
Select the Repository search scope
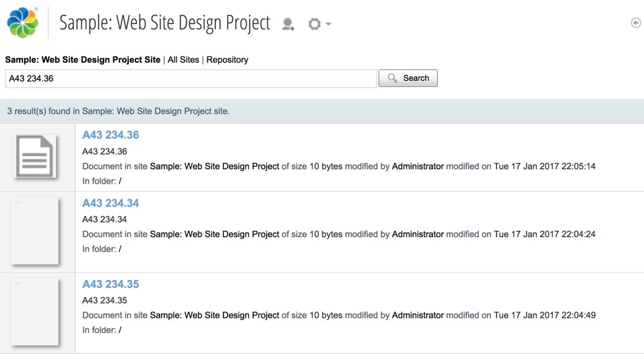(x=227, y=60)
